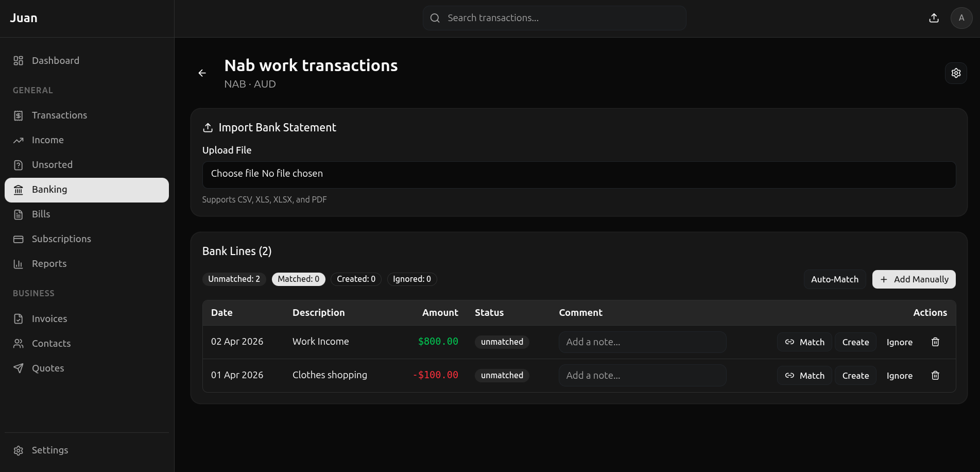980x472 pixels.
Task: Click the upload icon in the top bar
Action: 934,18
